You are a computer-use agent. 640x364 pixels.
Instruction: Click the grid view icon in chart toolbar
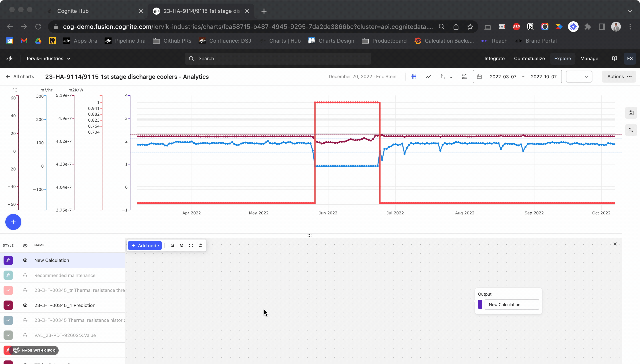coord(414,76)
